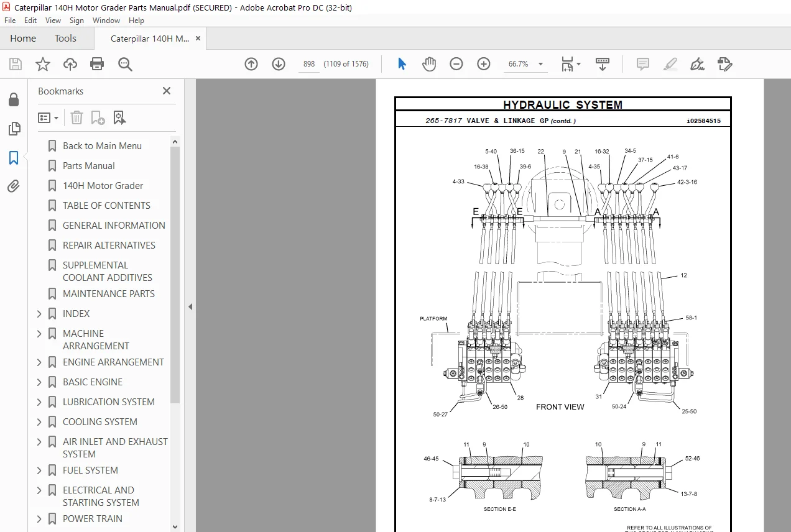Expand the INDEX bookmark
Viewport: 791px width, 532px height.
pyautogui.click(x=39, y=314)
